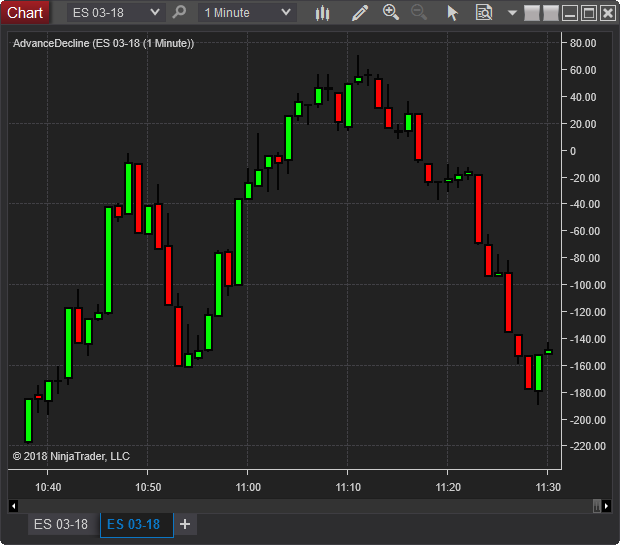The width and height of the screenshot is (620, 545).
Task: Click the 11:00 time axis label
Action: (248, 487)
